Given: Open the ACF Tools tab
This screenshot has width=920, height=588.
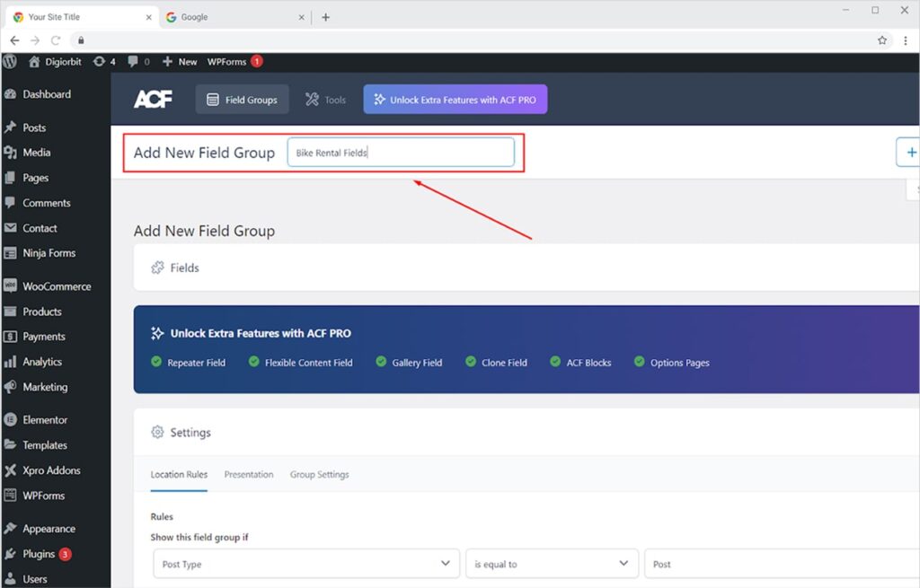Looking at the screenshot, I should click(x=325, y=100).
